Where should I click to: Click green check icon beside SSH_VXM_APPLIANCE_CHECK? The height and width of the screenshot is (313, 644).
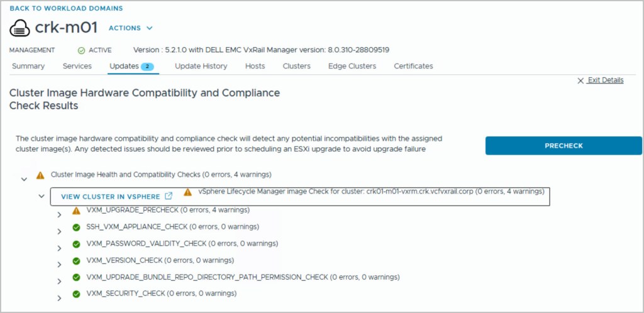(76, 227)
